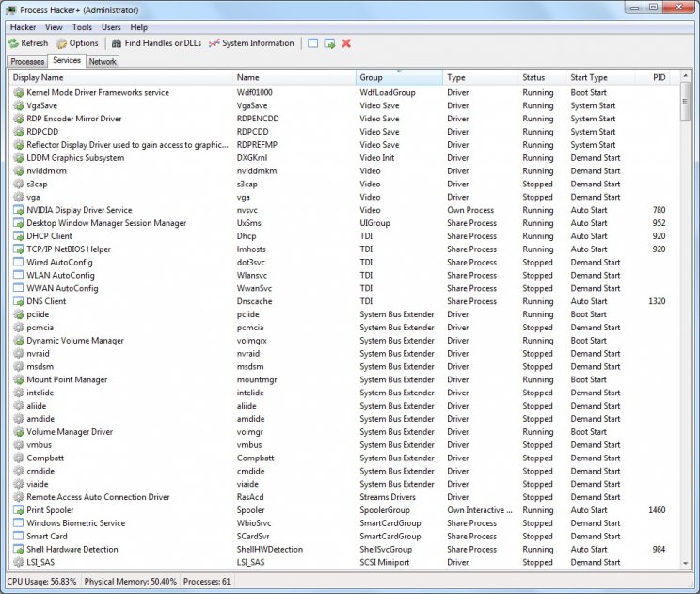Open Options from the toolbar
Viewport: 700px width, 594px height.
click(77, 43)
